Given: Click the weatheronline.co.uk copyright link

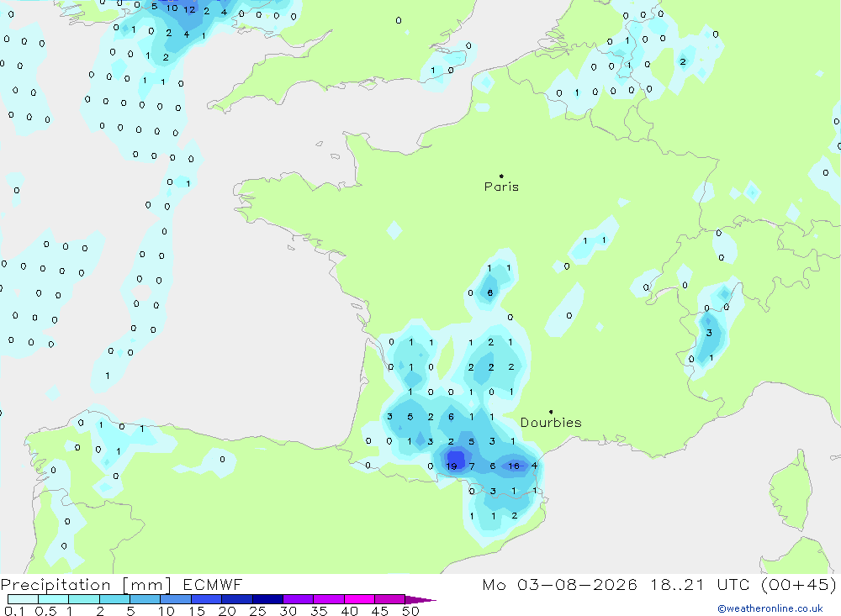Looking at the screenshot, I should pyautogui.click(x=770, y=608).
